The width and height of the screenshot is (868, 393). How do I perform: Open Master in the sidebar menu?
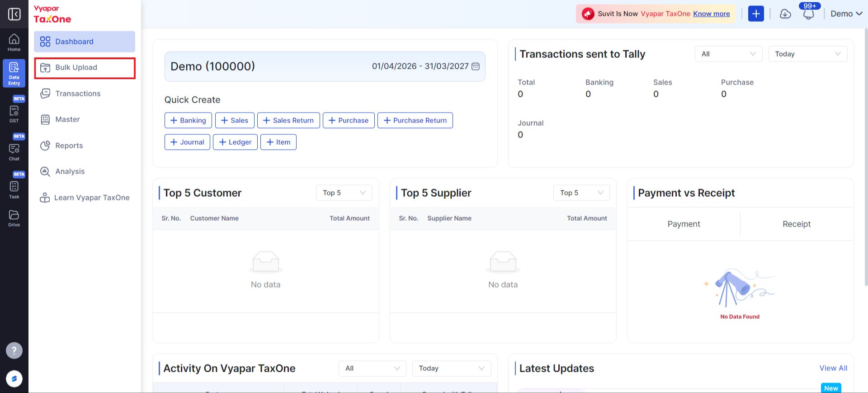[x=85, y=119]
